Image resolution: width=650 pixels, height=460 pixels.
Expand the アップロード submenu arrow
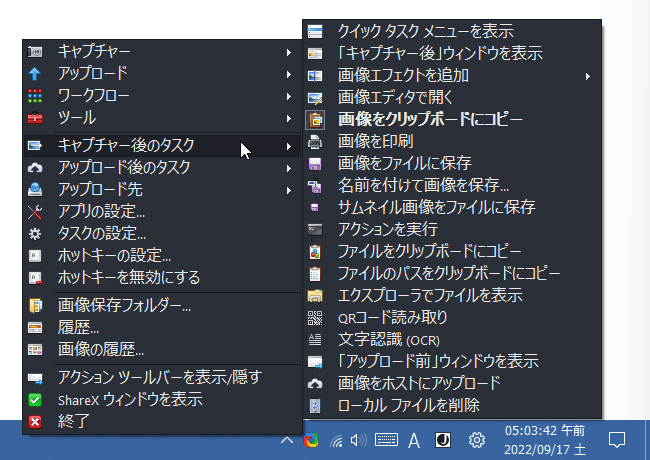pyautogui.click(x=289, y=75)
